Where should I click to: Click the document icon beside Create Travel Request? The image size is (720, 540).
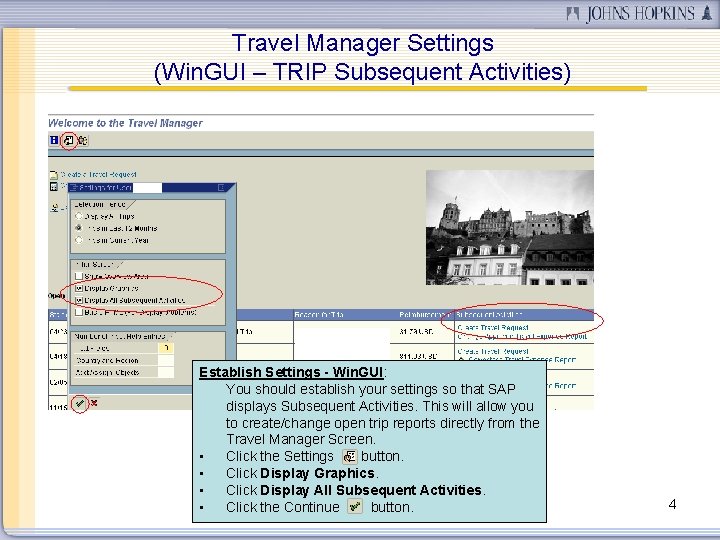pos(53,174)
